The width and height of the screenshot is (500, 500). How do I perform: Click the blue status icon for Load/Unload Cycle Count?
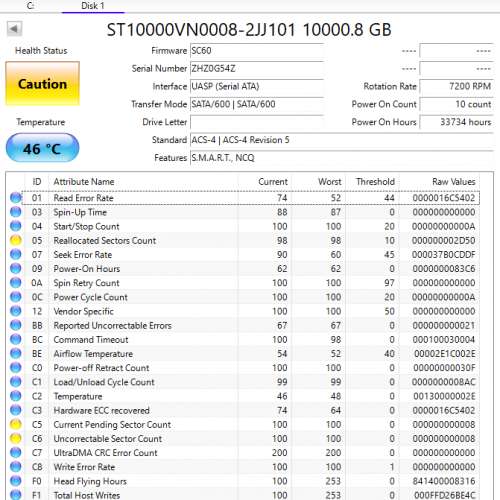tap(16, 382)
